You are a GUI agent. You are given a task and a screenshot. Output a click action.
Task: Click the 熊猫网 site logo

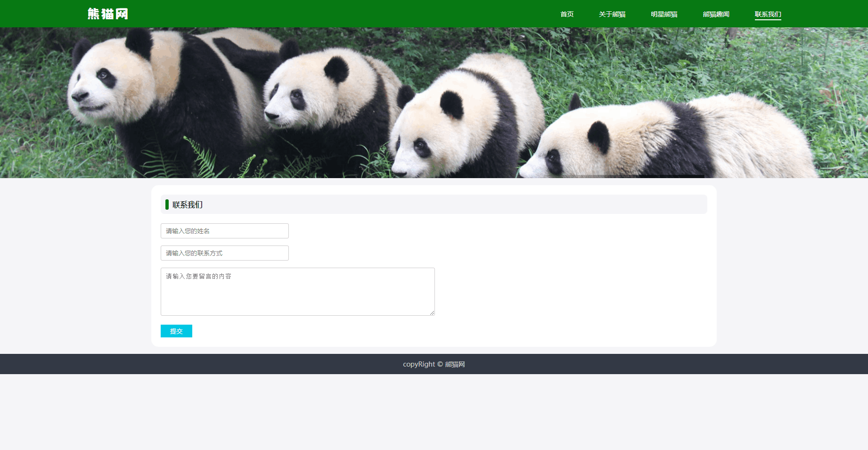click(x=108, y=14)
